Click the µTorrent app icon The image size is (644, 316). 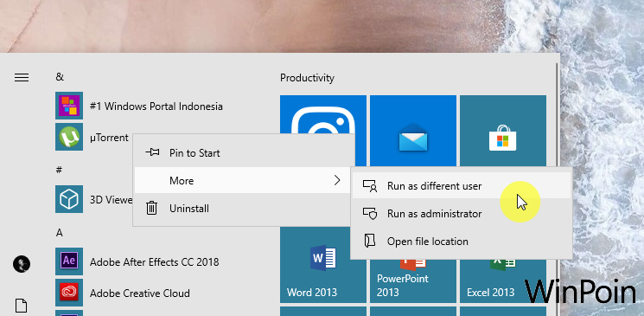69,137
